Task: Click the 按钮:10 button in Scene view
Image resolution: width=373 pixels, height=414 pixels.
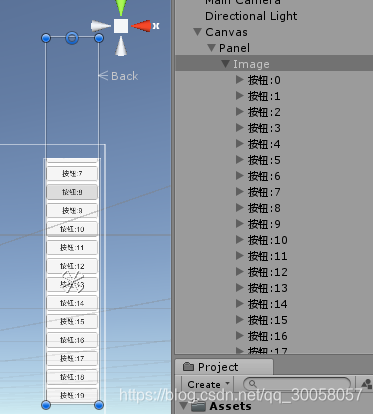Action: (x=72, y=229)
